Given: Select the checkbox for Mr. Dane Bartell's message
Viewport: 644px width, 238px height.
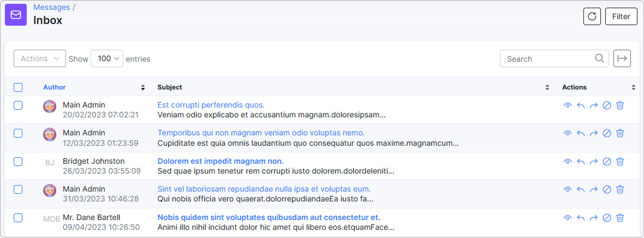Looking at the screenshot, I should click(18, 218).
